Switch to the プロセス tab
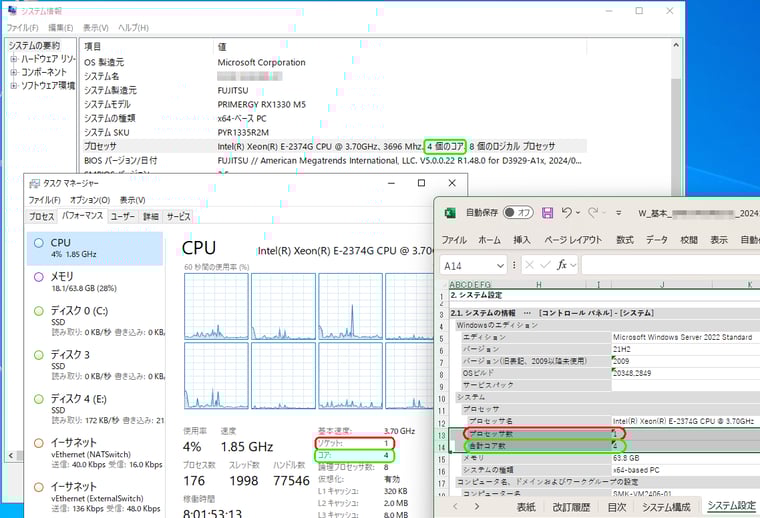The image size is (760, 518). point(41,216)
